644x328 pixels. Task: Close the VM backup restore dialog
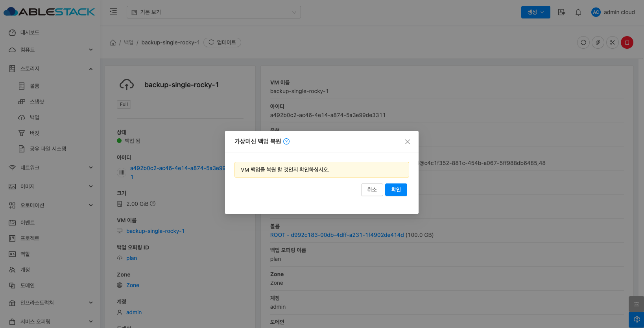[x=407, y=142]
